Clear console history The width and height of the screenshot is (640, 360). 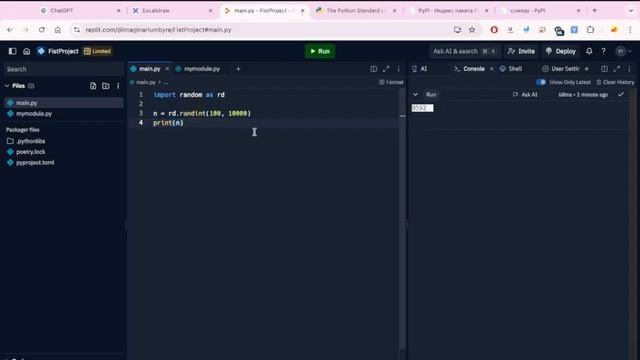615,82
